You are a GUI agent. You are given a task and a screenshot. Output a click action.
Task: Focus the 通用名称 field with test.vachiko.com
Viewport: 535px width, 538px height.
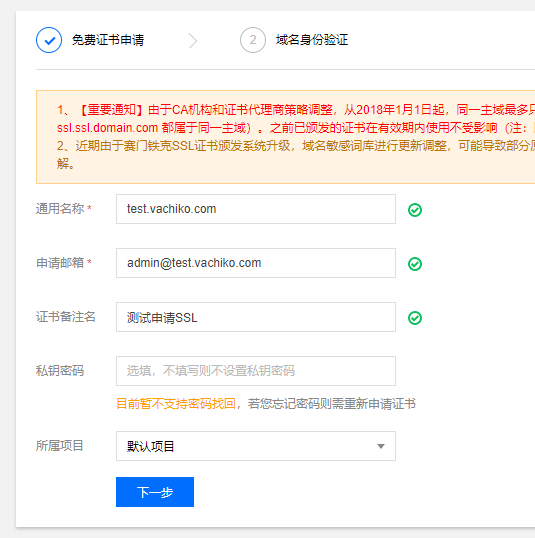(x=256, y=209)
